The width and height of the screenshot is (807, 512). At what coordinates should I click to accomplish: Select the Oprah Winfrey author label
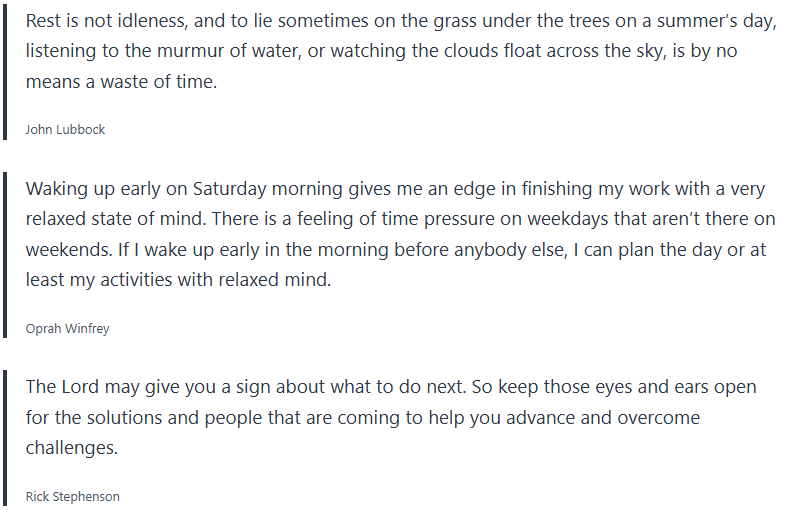67,328
